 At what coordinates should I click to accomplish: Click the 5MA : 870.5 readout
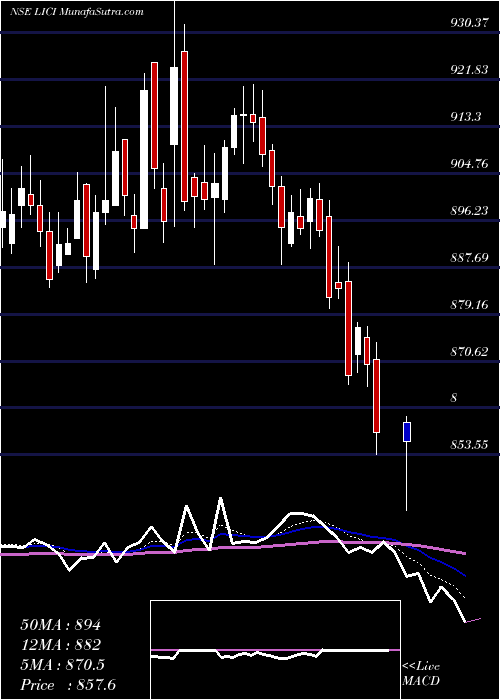[62, 665]
